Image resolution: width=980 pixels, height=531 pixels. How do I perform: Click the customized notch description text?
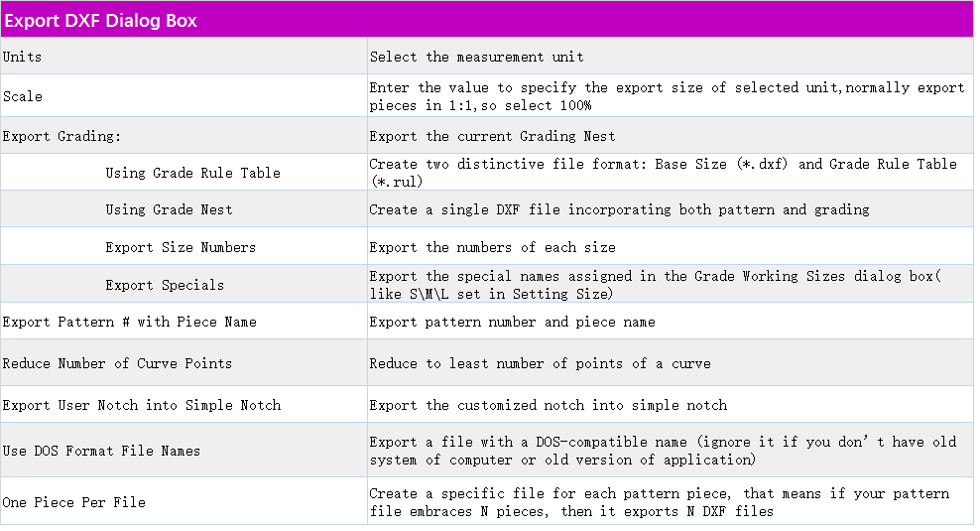(548, 405)
